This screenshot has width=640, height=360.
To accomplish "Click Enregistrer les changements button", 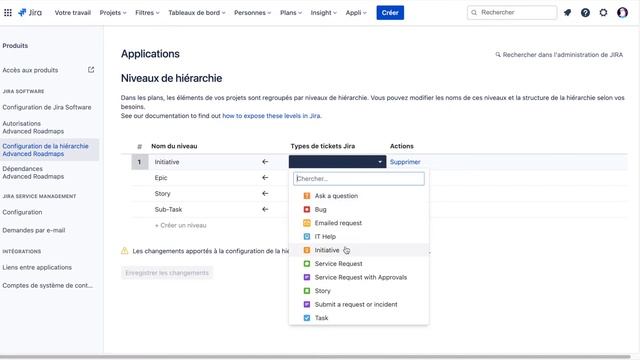I will click(x=167, y=273).
